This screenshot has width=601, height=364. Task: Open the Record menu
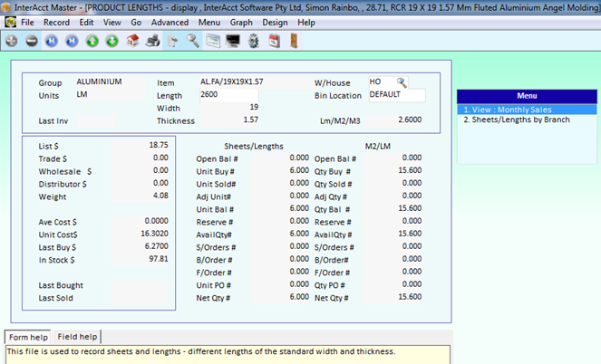tap(56, 23)
